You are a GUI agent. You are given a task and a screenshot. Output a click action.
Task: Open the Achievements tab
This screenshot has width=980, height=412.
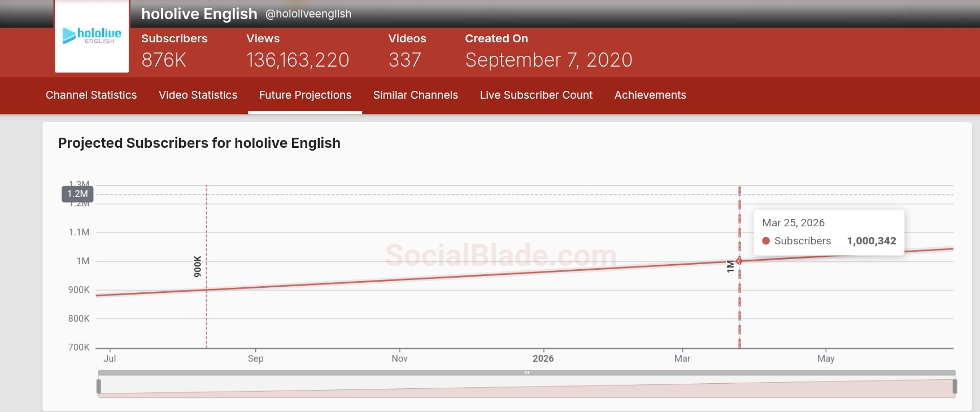(650, 95)
